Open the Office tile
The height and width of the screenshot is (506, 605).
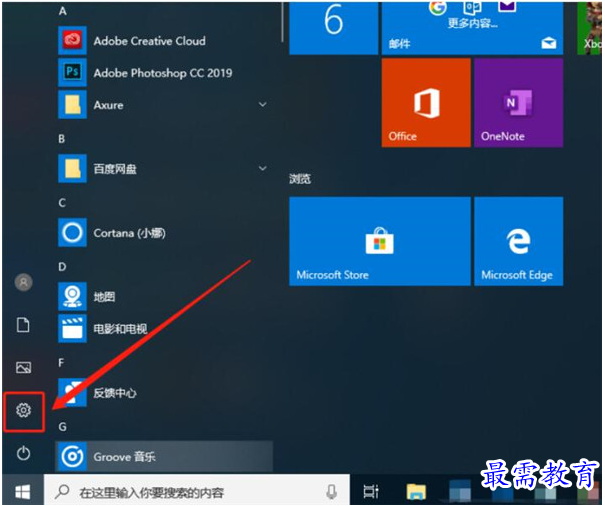coord(426,103)
